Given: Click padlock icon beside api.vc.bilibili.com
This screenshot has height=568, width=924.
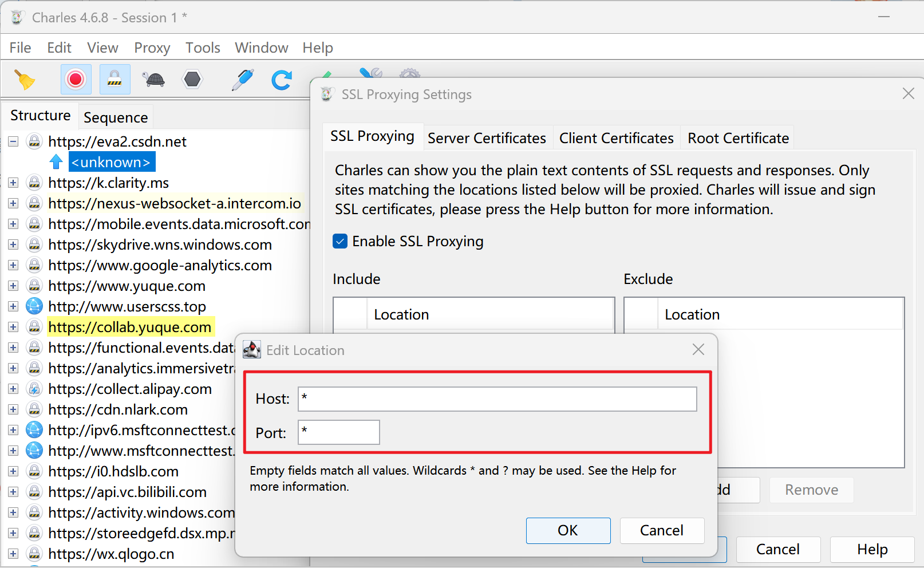Looking at the screenshot, I should click(x=34, y=492).
